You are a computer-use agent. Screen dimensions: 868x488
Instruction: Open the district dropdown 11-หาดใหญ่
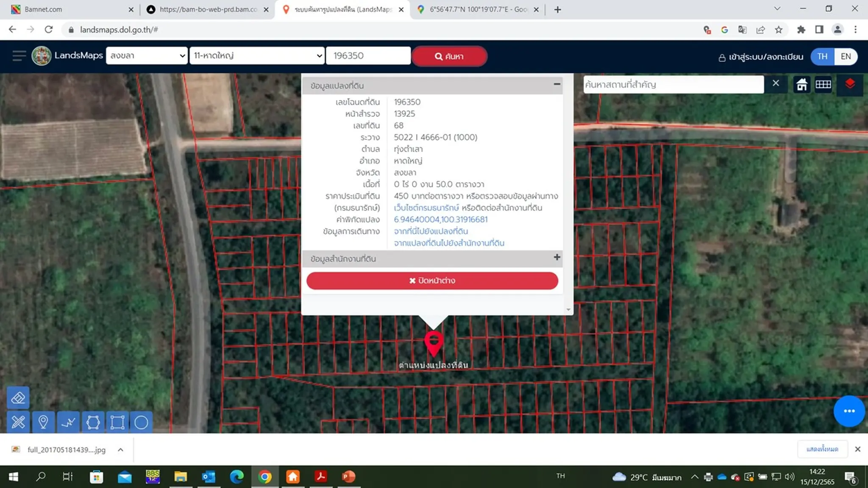(257, 55)
